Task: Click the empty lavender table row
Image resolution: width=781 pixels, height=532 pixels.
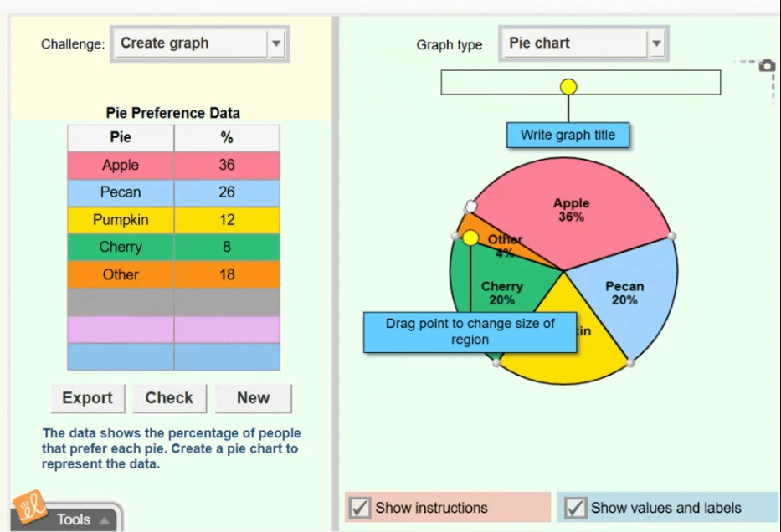Action: click(x=174, y=330)
